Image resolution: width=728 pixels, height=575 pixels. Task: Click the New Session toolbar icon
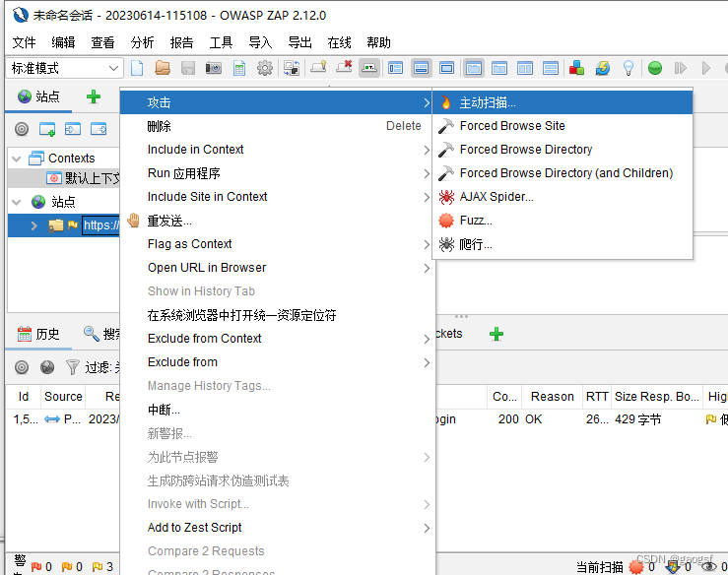pos(137,68)
